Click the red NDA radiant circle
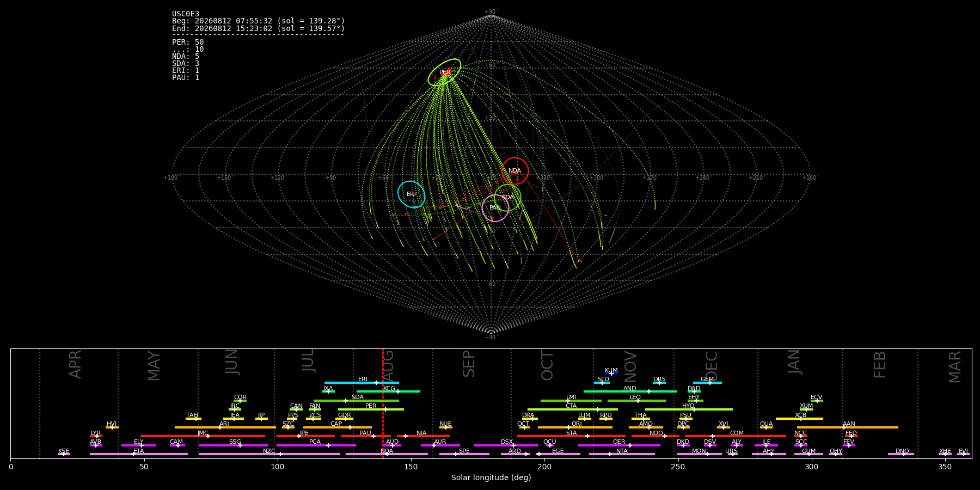Screen dimensions: 980x490 pos(515,171)
